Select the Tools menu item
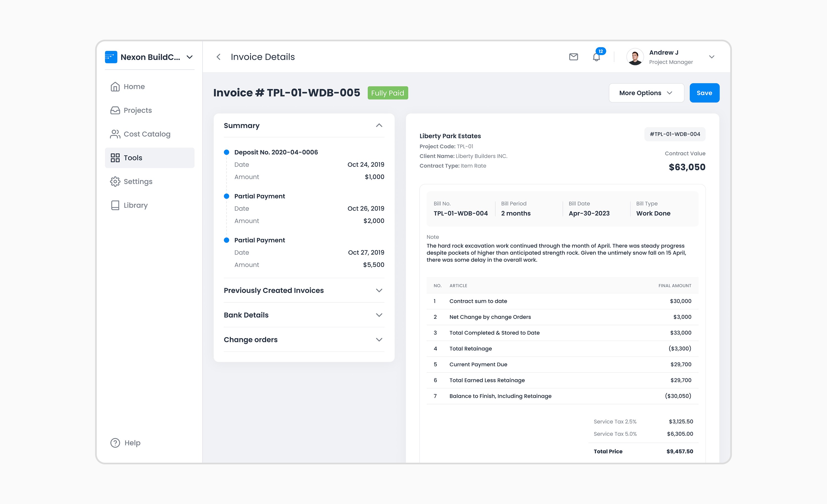 pos(150,158)
